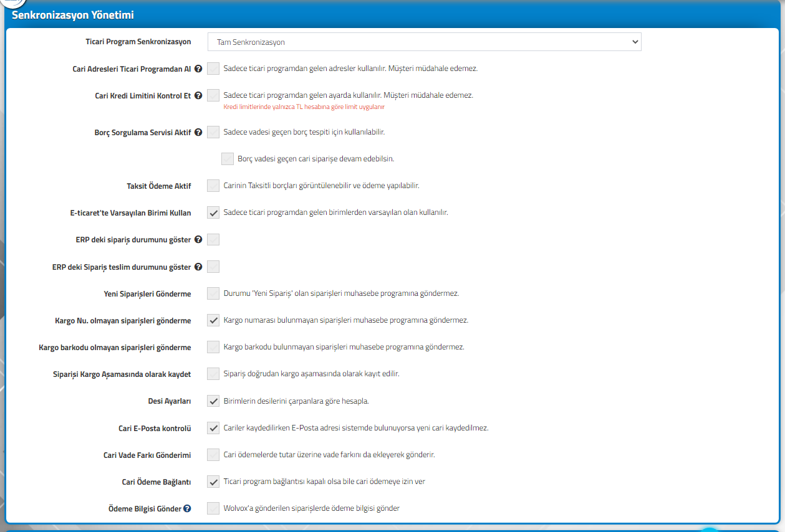
Task: Open help icon for ERP deki sipariş durumunu göster
Action: click(198, 240)
